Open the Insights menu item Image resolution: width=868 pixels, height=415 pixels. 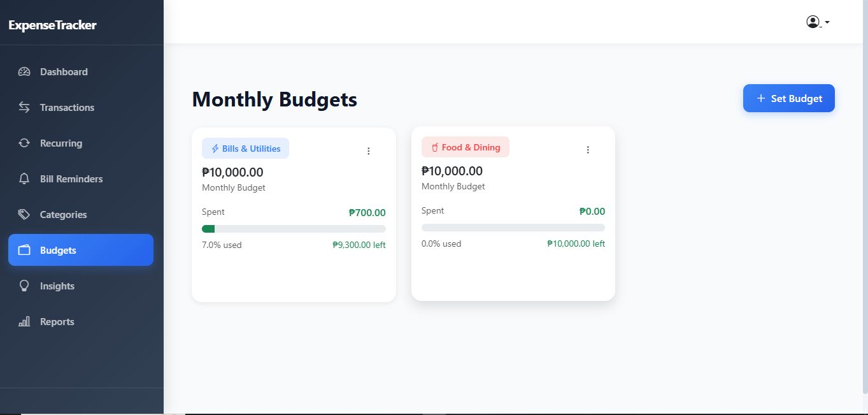(x=57, y=286)
